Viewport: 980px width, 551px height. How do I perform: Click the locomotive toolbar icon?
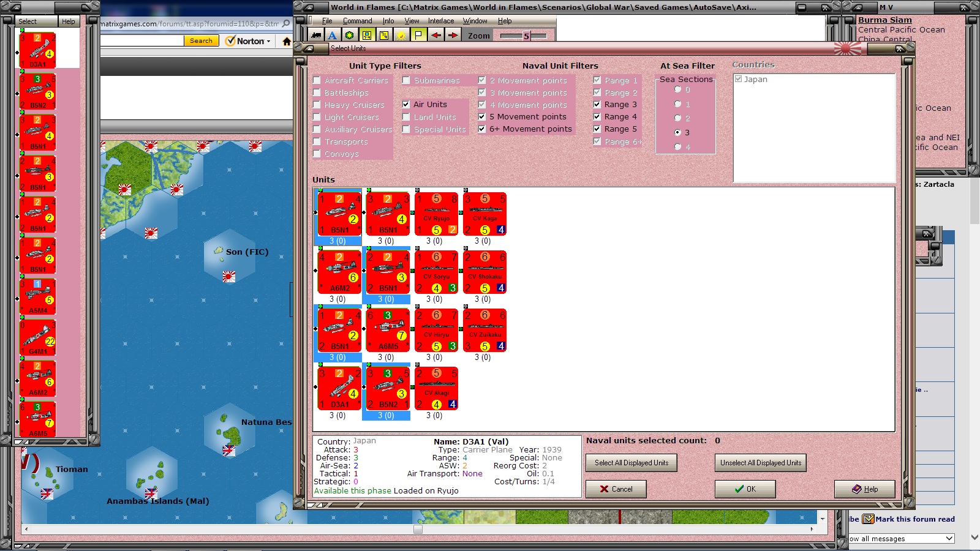tap(316, 35)
